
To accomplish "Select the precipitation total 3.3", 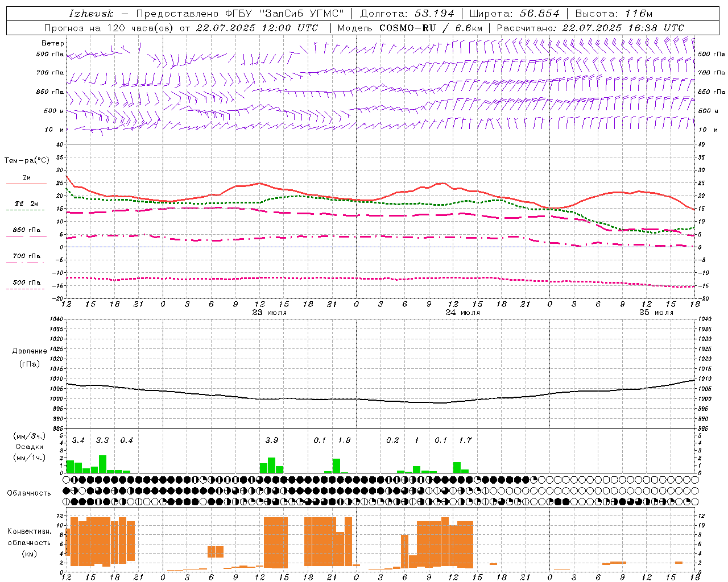I will 102,440.
